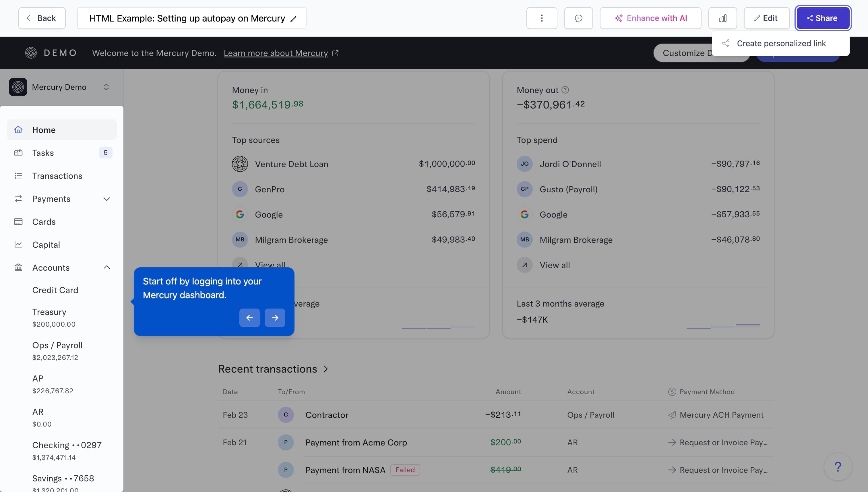Image resolution: width=868 pixels, height=492 pixels.
Task: Click the Payments arrows icon
Action: 18,199
